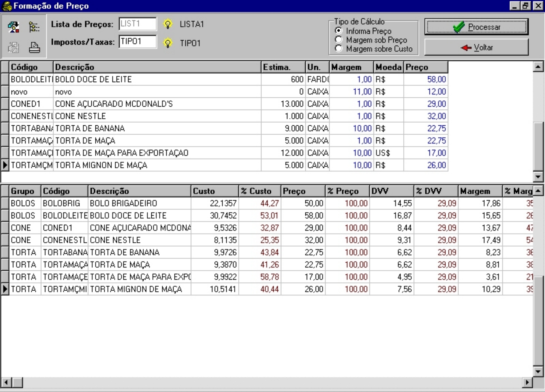The image size is (545, 392).
Task: Click the Un. column header
Action: click(317, 67)
